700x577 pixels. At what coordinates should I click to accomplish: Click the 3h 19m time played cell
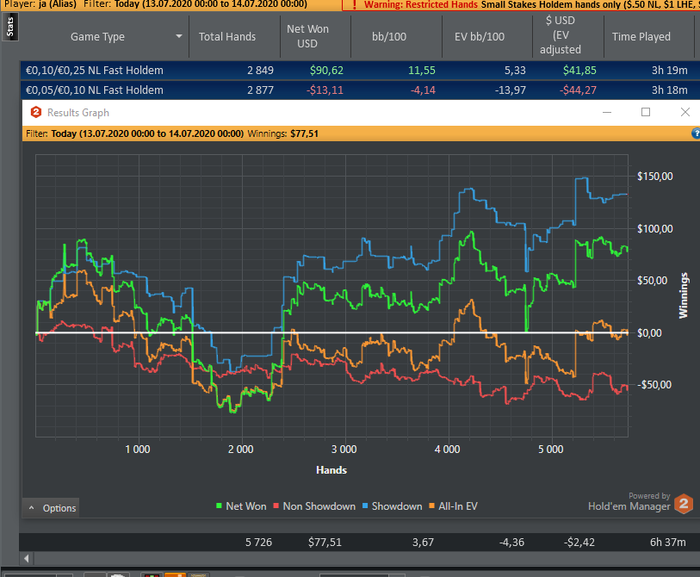(669, 71)
